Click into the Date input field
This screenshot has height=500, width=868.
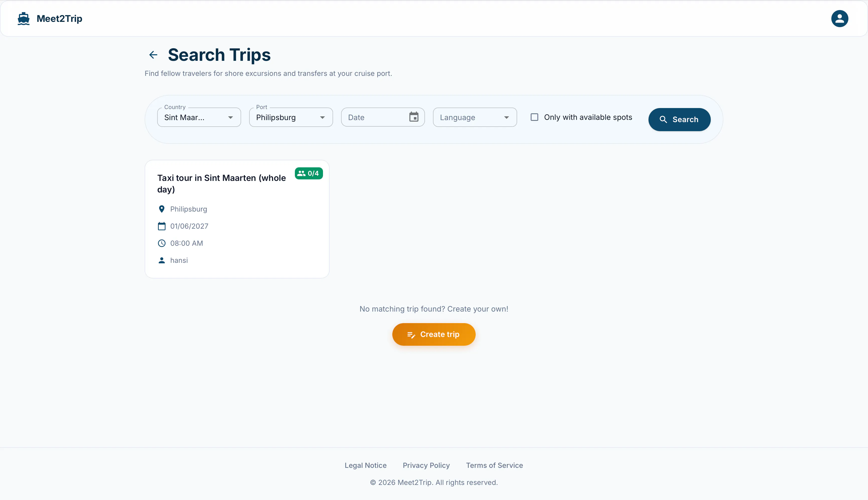pos(383,117)
